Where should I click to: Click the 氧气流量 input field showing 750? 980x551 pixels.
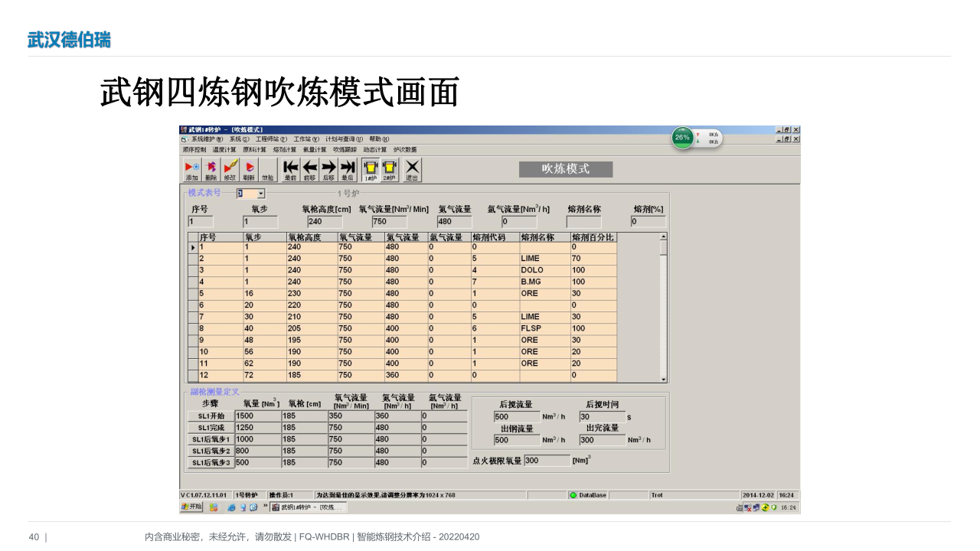click(390, 221)
